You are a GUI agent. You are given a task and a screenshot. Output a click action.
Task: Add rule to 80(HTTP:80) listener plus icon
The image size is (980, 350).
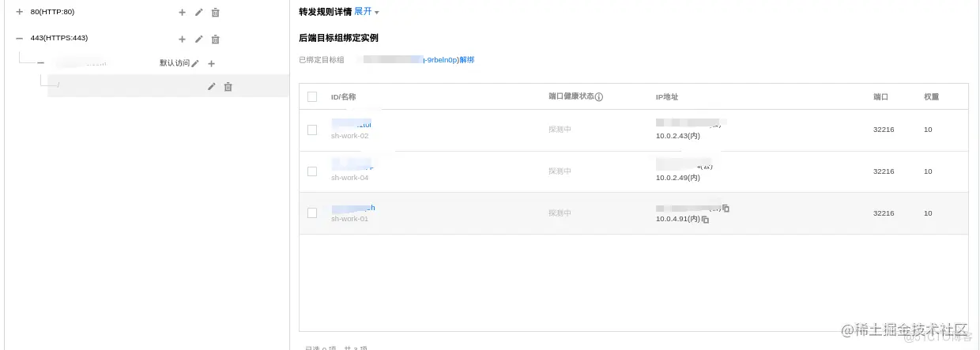pos(182,13)
